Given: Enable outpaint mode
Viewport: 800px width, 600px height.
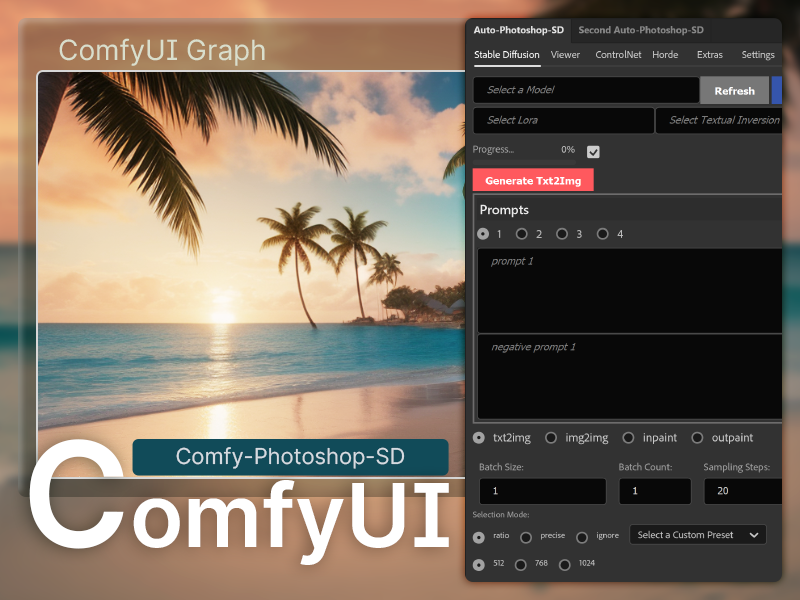Looking at the screenshot, I should pyautogui.click(x=698, y=437).
